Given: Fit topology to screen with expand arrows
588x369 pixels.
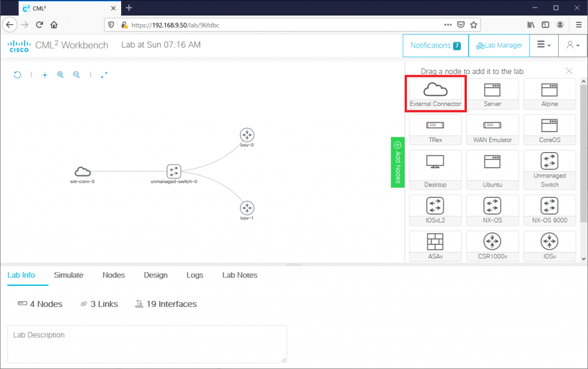Looking at the screenshot, I should click(105, 75).
